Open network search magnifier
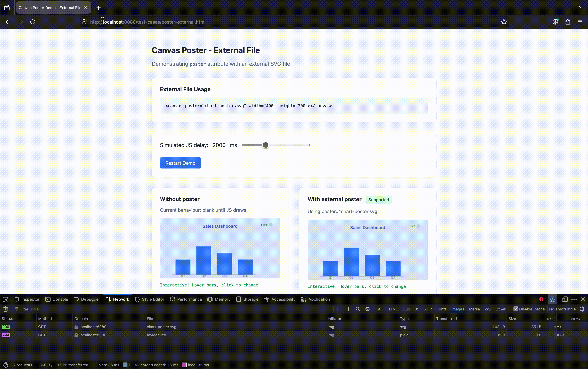This screenshot has height=369, width=588. tap(358, 309)
